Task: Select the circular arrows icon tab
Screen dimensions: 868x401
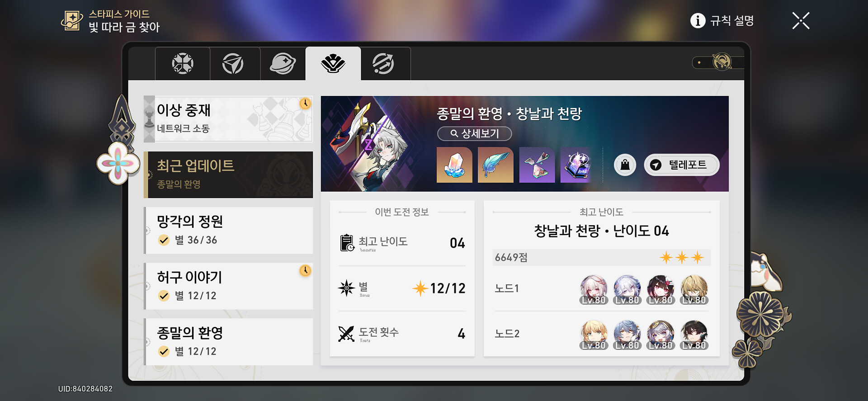Action: (383, 64)
